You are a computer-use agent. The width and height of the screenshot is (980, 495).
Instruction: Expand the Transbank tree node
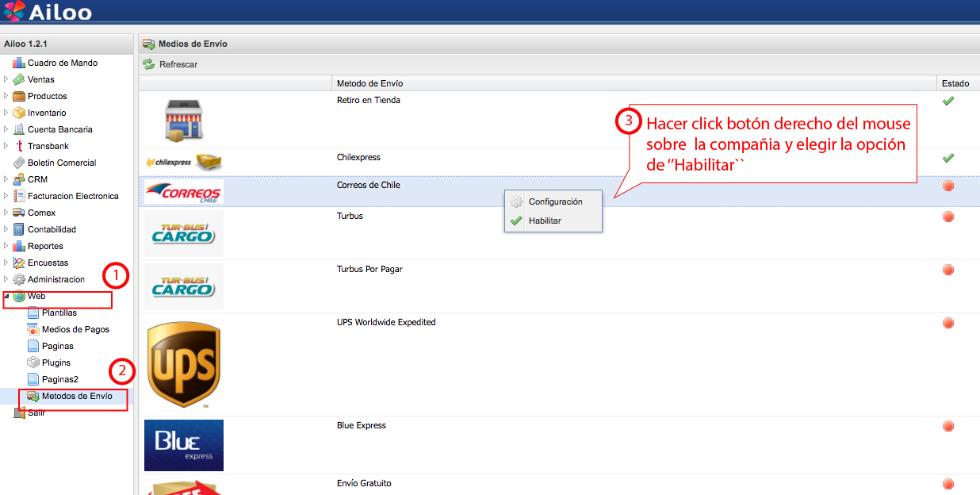click(x=6, y=146)
